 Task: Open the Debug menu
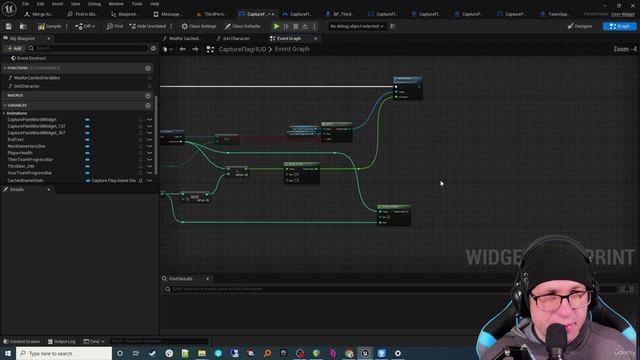coord(94,4)
